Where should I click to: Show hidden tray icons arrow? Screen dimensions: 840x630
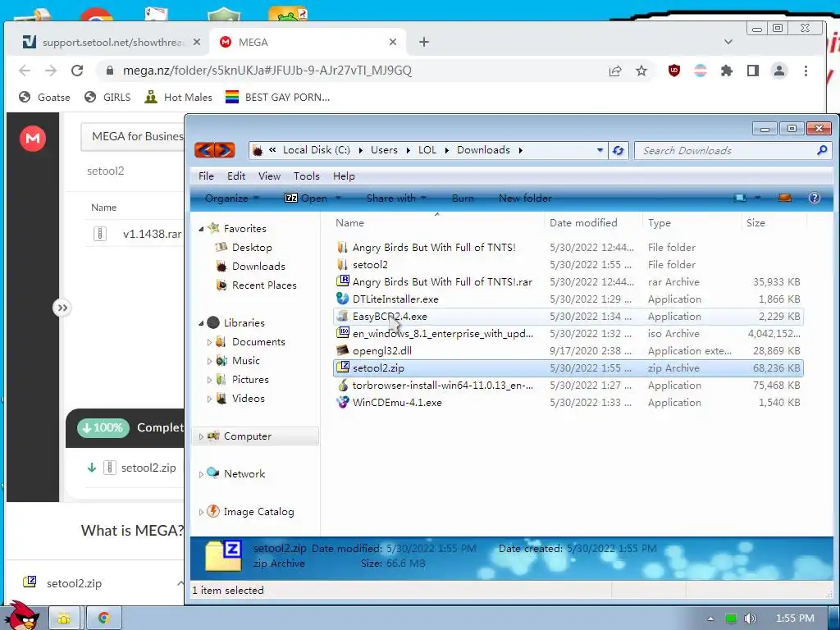pyautogui.click(x=710, y=619)
